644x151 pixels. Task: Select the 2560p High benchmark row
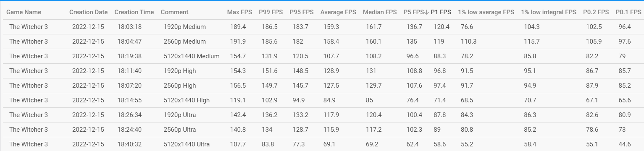tap(322, 86)
